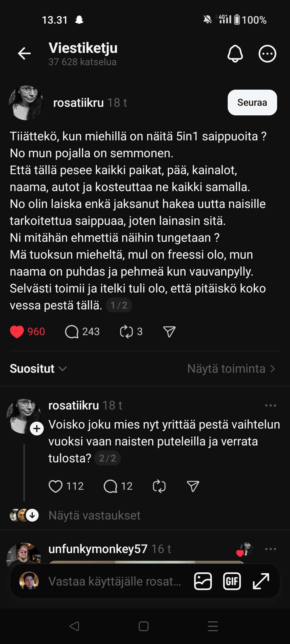
Task: Attach an image to the reply
Action: [203, 581]
